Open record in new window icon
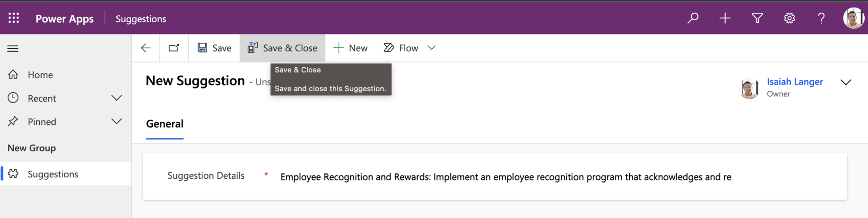Viewport: 868px width, 218px height. click(x=174, y=48)
